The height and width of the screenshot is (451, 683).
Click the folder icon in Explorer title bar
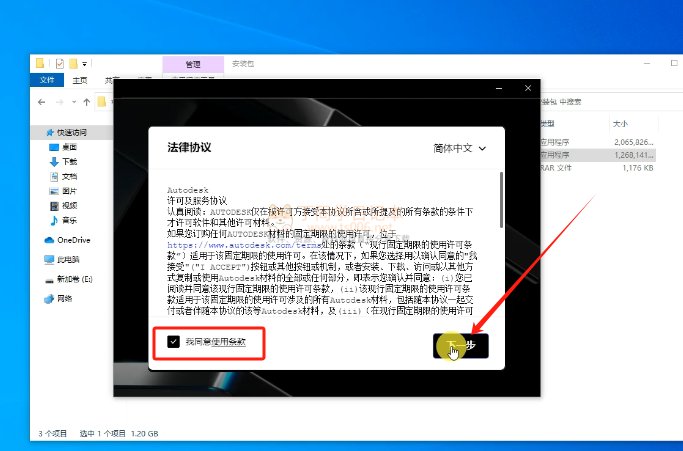[40, 64]
